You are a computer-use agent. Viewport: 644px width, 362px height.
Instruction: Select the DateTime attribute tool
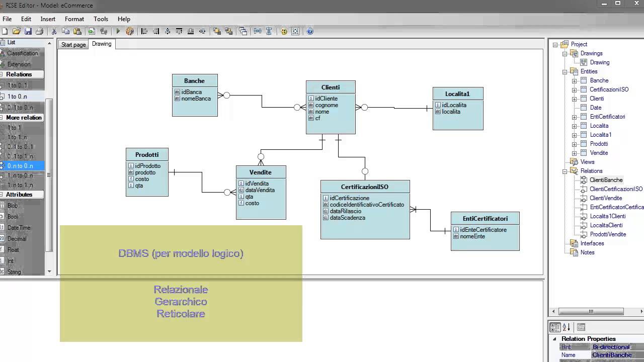coord(22,228)
